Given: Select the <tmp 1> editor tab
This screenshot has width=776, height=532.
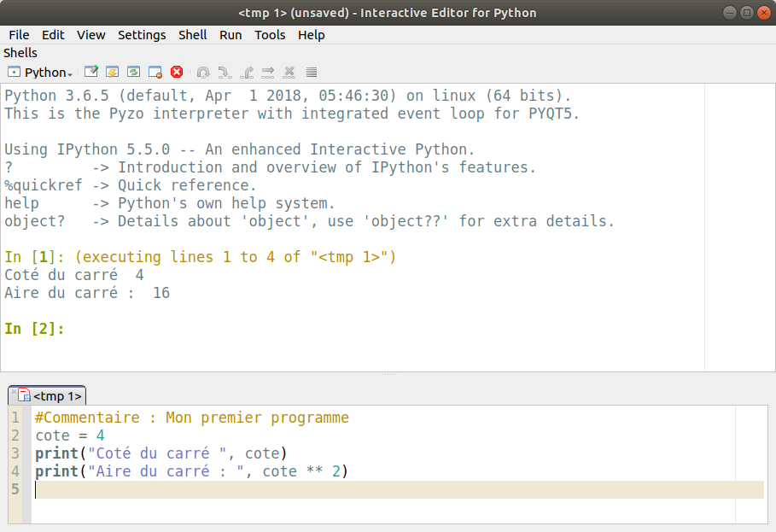Looking at the screenshot, I should (x=47, y=396).
